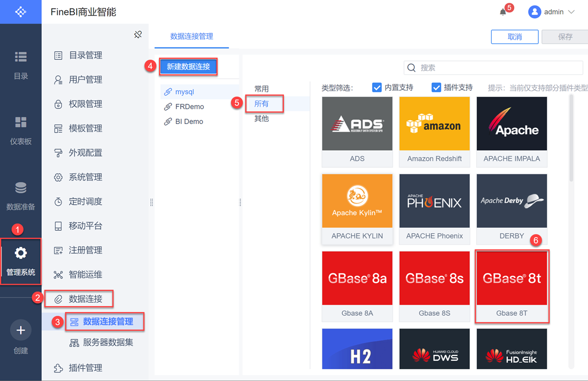
Task: Click into the 搜索 search field
Action: (x=493, y=68)
